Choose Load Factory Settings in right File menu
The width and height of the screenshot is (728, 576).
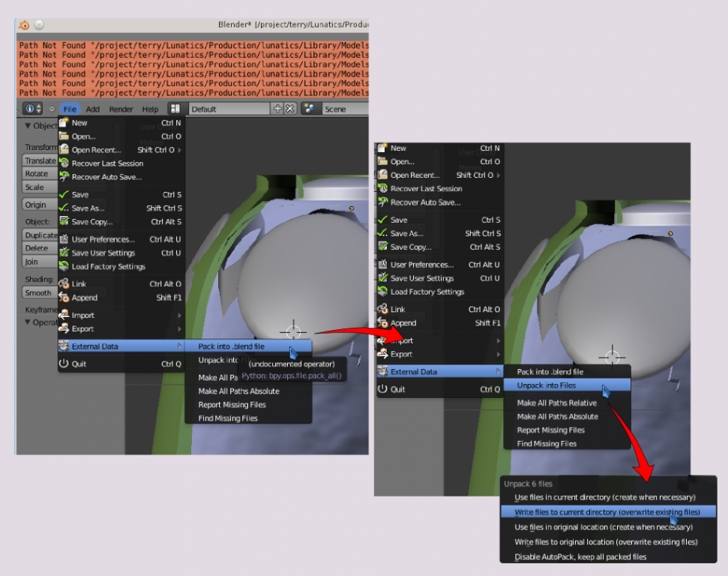[439, 292]
